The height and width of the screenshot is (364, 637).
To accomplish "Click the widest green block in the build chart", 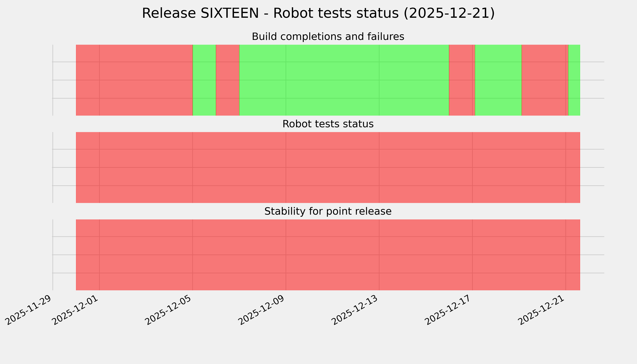I will click(x=344, y=80).
